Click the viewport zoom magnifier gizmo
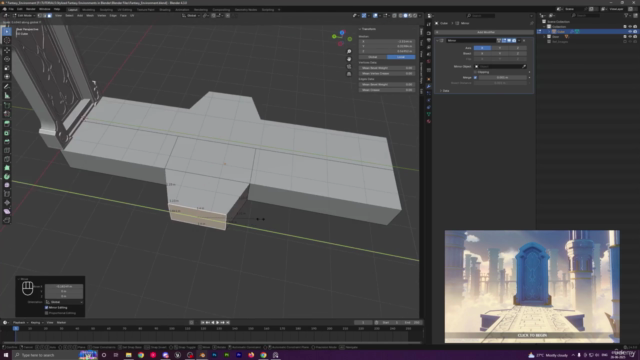 349,52
